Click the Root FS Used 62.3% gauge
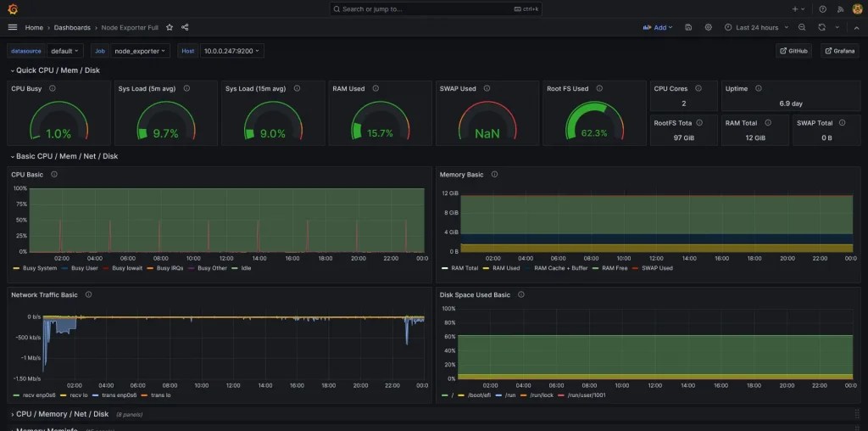The height and width of the screenshot is (431, 868). (594, 120)
